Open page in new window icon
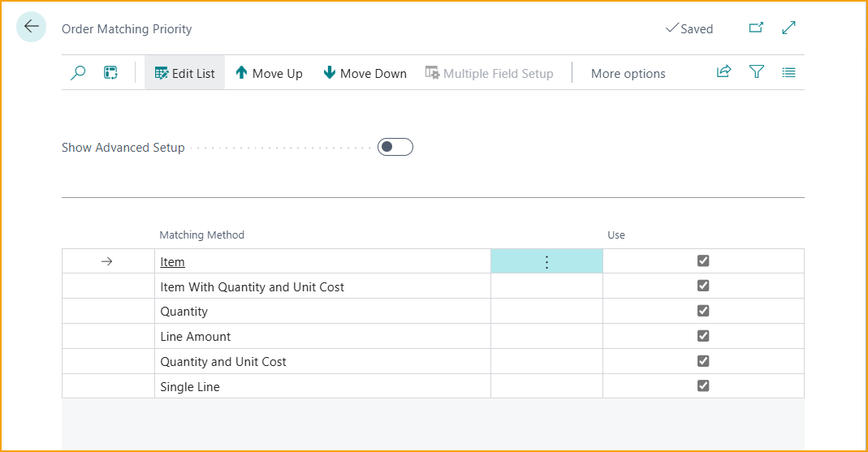 coord(756,28)
